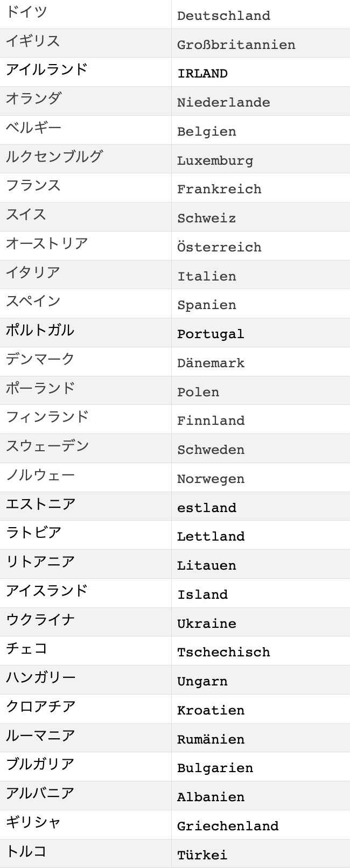Click the Deutschland cell

tap(223, 16)
